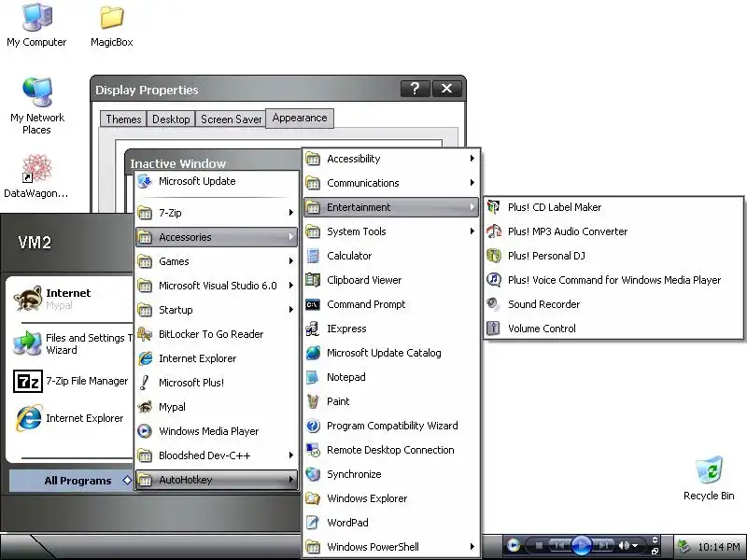The width and height of the screenshot is (747, 560).
Task: Restore Windows Media Player from toolbar
Action: coord(655,552)
